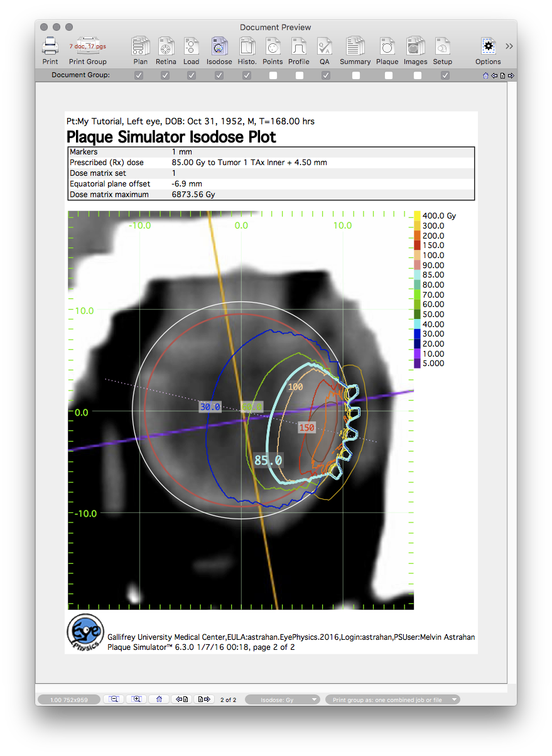Click the page icon in Document Group row
Image resolution: width=552 pixels, height=756 pixels.
tap(502, 75)
